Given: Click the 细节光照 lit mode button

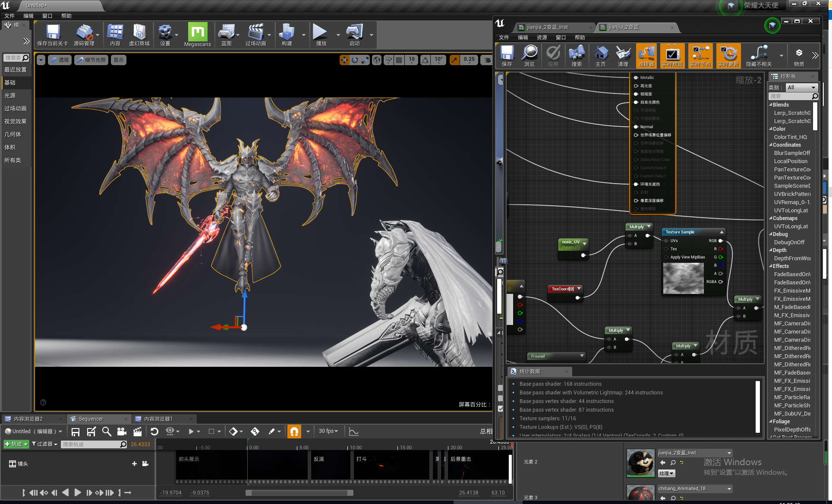Looking at the screenshot, I should click(91, 60).
